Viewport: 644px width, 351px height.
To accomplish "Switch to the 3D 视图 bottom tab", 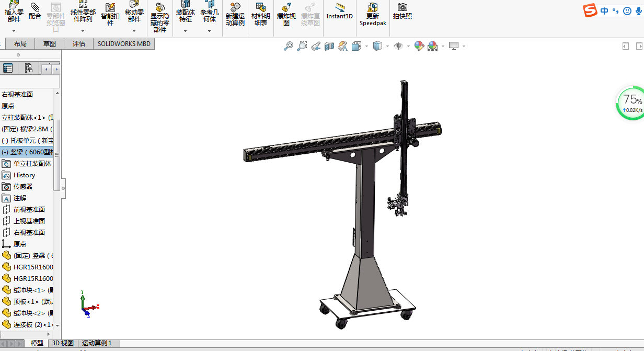I will click(x=63, y=343).
